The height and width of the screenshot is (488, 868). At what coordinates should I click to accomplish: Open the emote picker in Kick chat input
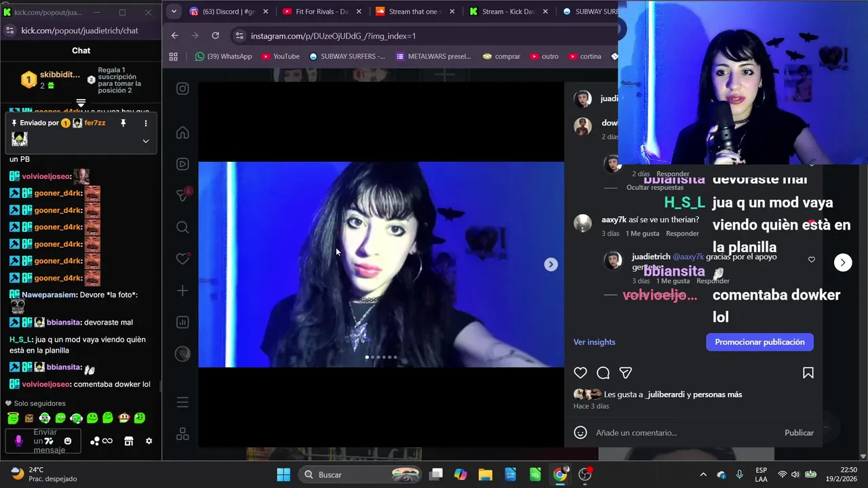tap(68, 441)
